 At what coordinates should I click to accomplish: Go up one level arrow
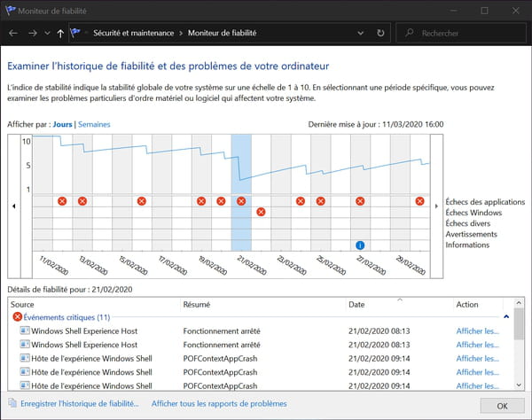[x=60, y=33]
